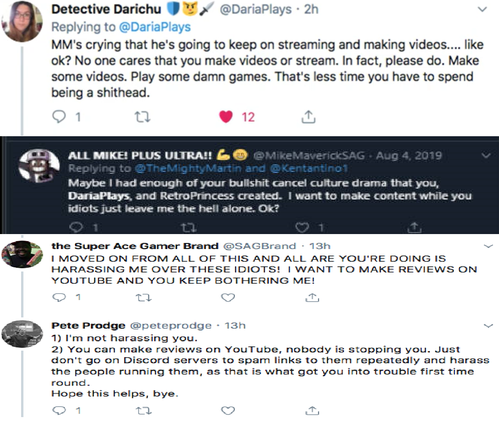This screenshot has height=448, width=499.
Task: Like the Super Ace Gamer Brand tweet
Action: click(228, 297)
